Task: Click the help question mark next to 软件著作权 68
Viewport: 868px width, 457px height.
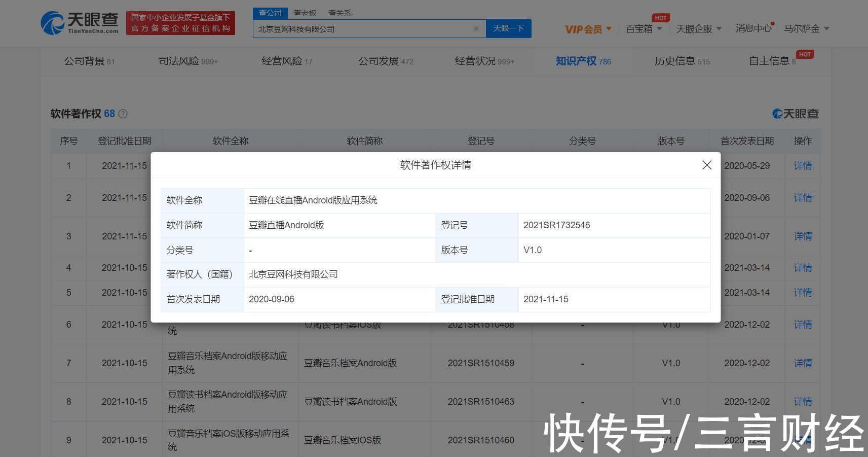Action: pos(123,114)
